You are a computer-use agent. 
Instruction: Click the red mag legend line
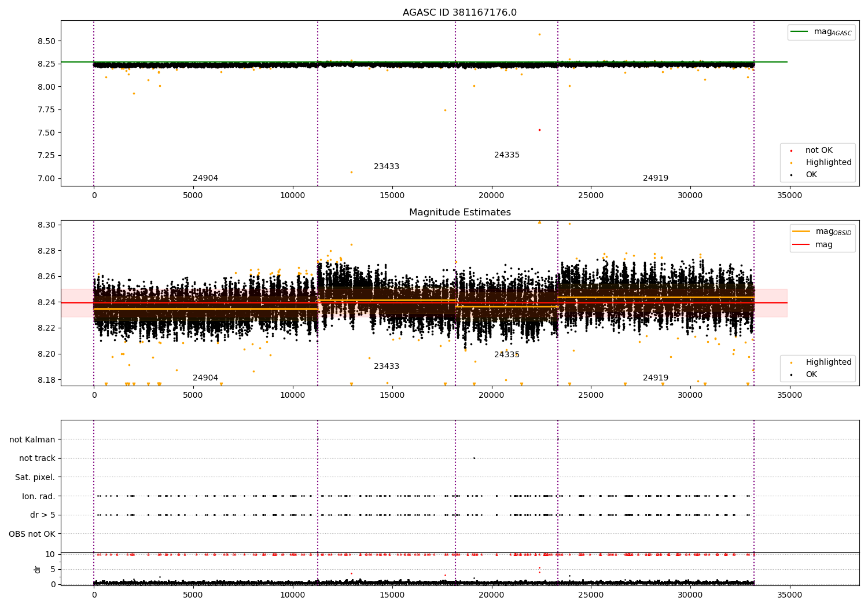click(x=801, y=245)
